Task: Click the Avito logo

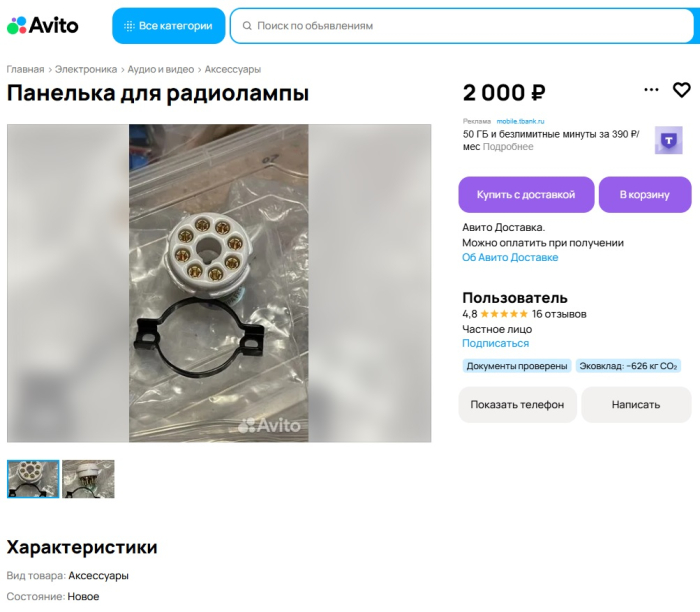Action: click(43, 25)
